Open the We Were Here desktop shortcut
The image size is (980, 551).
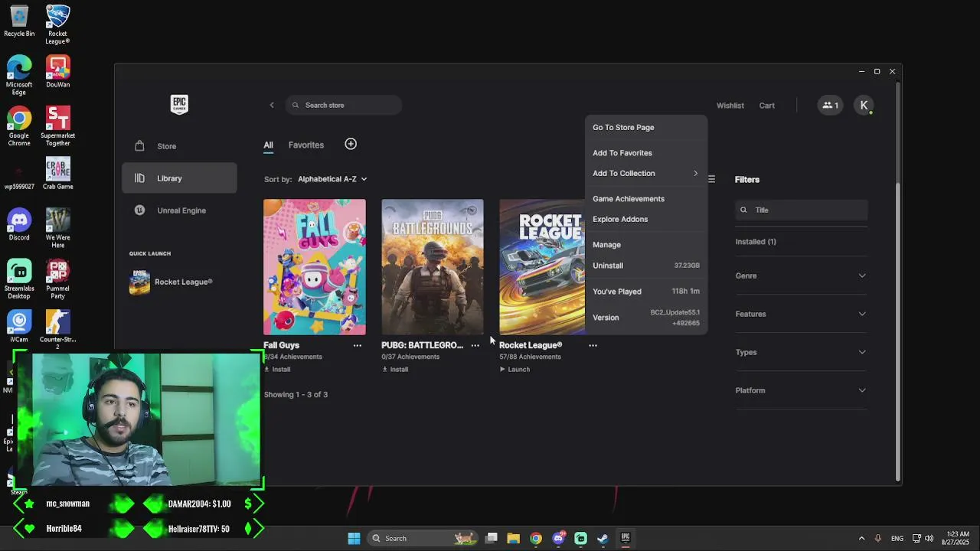[x=57, y=228]
